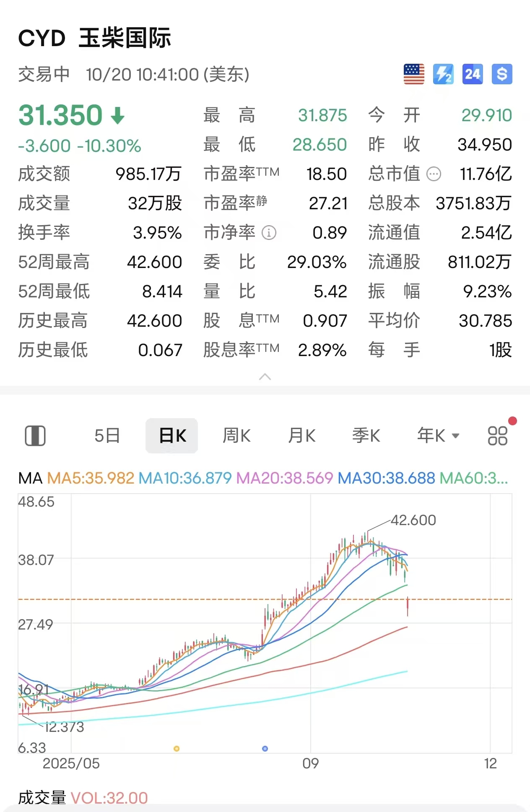530x812 pixels.
Task: Open the 年K period dropdown
Action: [438, 436]
